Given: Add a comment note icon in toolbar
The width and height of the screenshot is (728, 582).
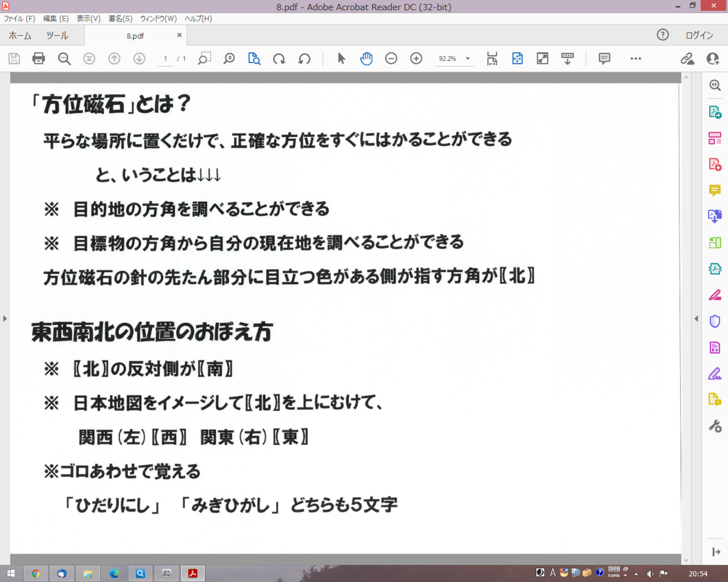Looking at the screenshot, I should 604,59.
